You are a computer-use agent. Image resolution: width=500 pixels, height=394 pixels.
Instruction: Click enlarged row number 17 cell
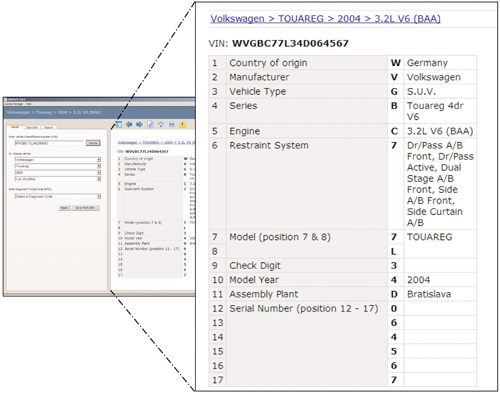coord(218,380)
